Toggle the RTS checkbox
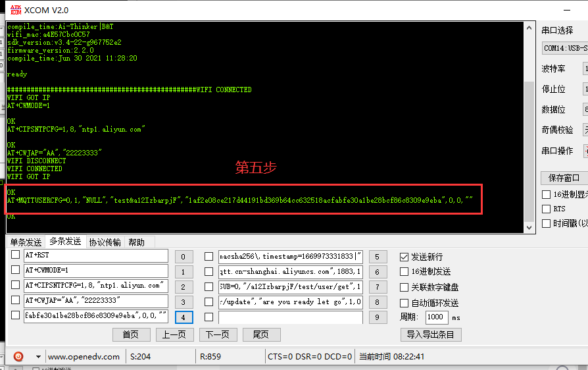The width and height of the screenshot is (588, 370). point(546,209)
